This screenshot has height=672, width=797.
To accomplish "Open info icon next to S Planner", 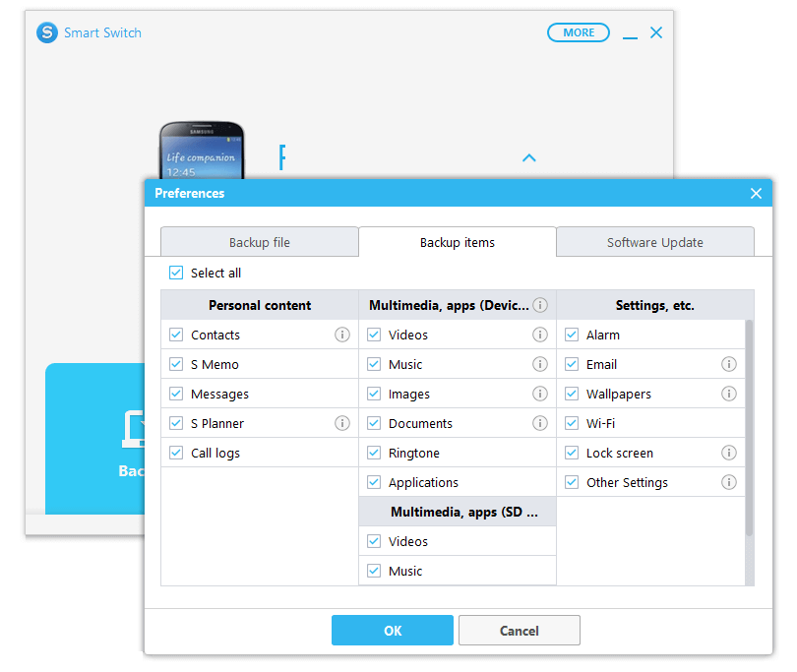I will tap(342, 423).
